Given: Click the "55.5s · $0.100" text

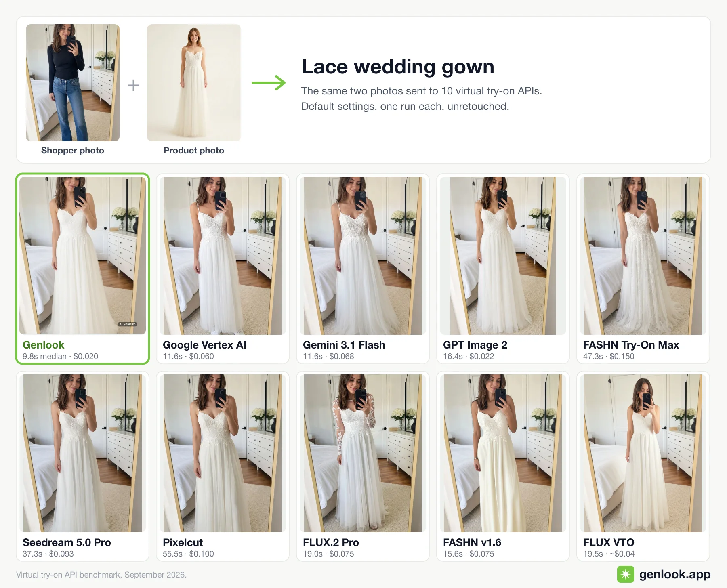Looking at the screenshot, I should [188, 554].
